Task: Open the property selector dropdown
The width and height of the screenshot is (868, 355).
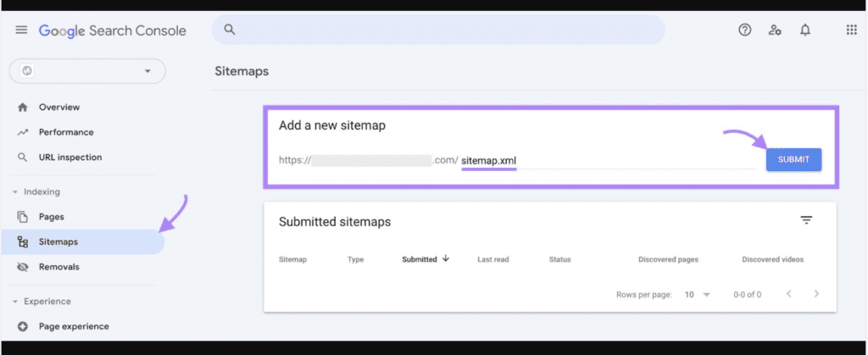Action: coord(87,71)
